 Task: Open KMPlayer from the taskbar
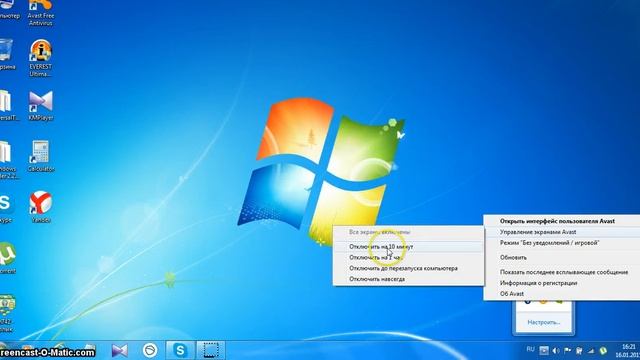click(x=120, y=350)
